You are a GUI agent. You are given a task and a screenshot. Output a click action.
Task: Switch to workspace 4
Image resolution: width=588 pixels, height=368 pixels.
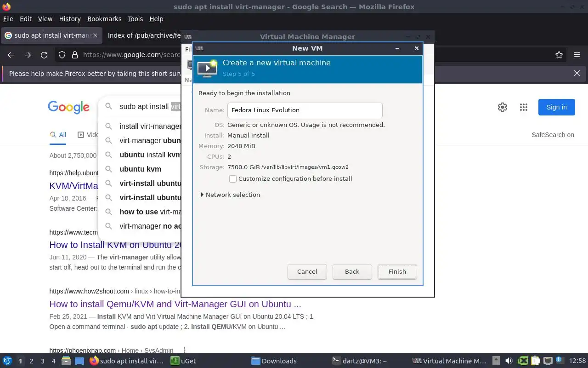coord(53,361)
